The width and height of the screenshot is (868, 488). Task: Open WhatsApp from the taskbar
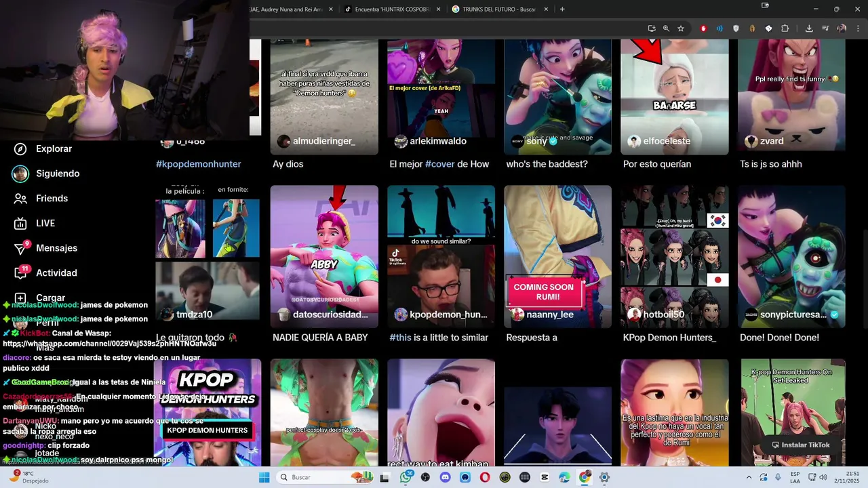406,477
